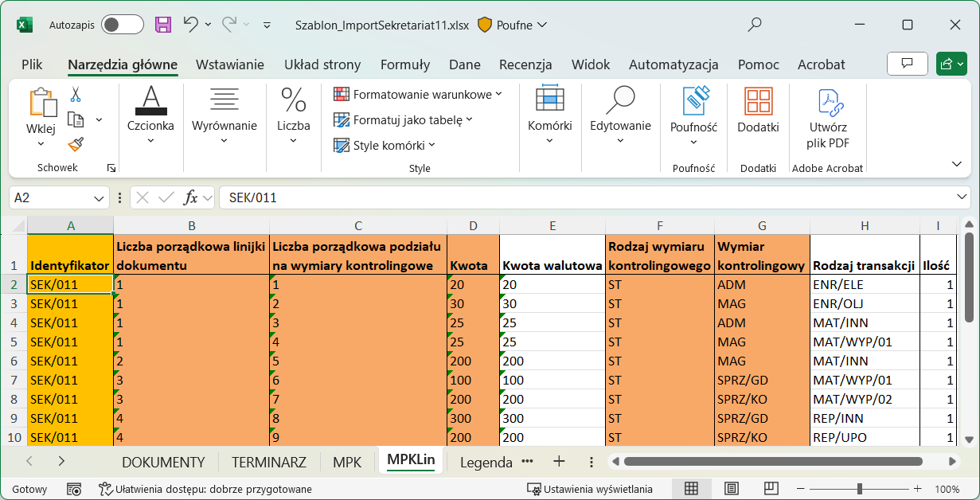Click the zoom slider in status bar

click(861, 489)
